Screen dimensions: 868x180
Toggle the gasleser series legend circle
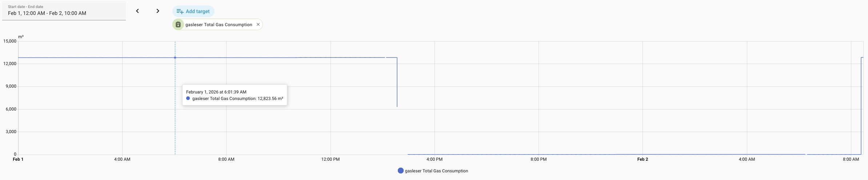(401, 171)
